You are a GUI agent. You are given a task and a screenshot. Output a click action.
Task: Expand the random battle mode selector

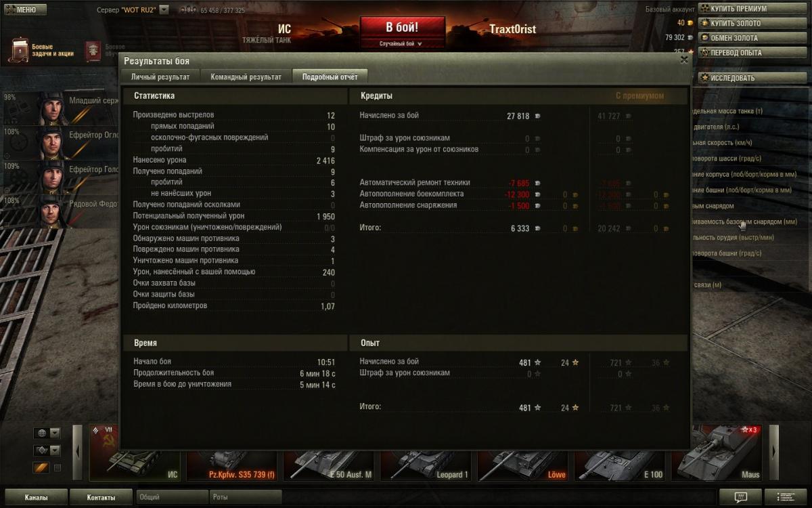tap(402, 43)
